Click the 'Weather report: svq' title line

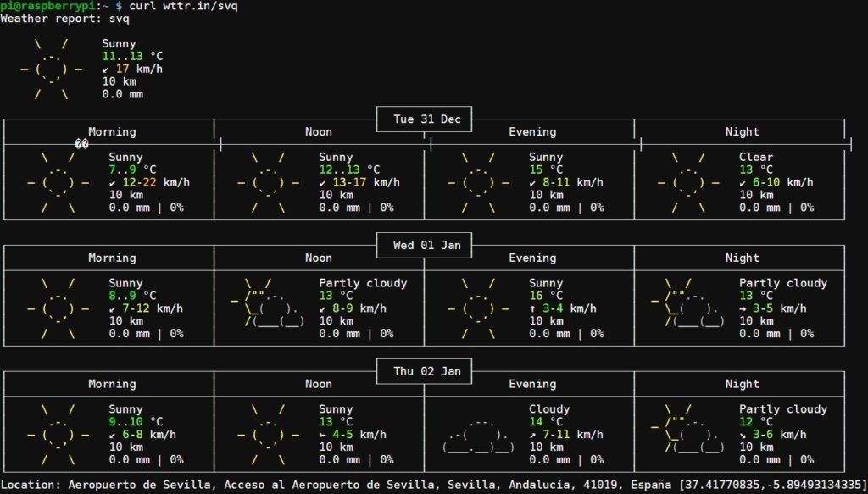[64, 19]
